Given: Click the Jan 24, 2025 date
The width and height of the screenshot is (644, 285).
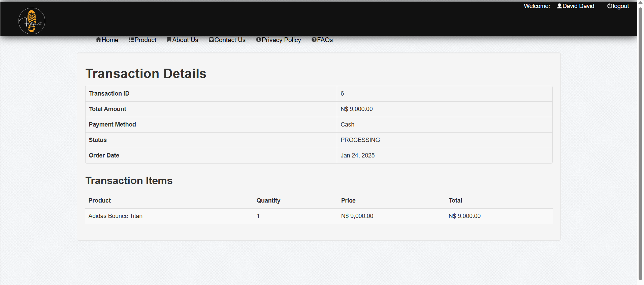Looking at the screenshot, I should [x=357, y=155].
